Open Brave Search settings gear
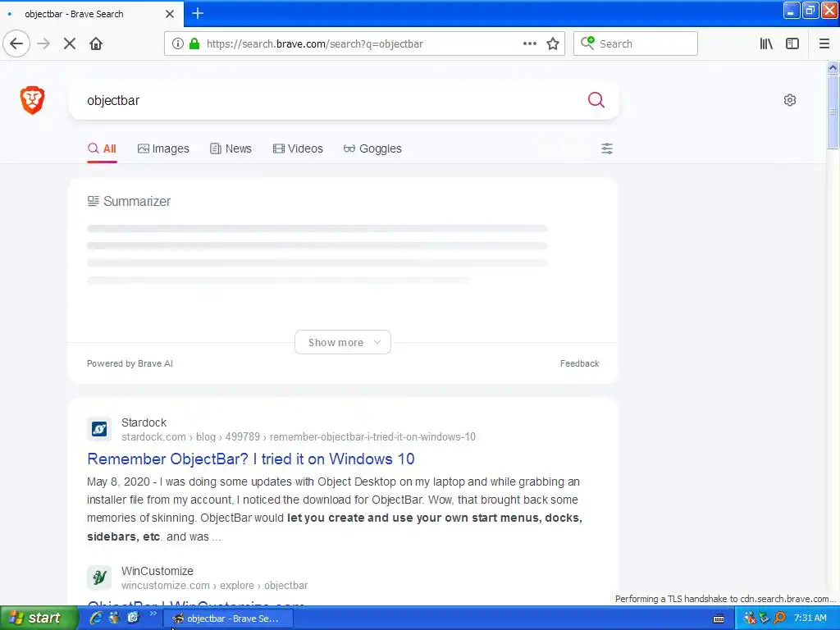 [x=790, y=100]
